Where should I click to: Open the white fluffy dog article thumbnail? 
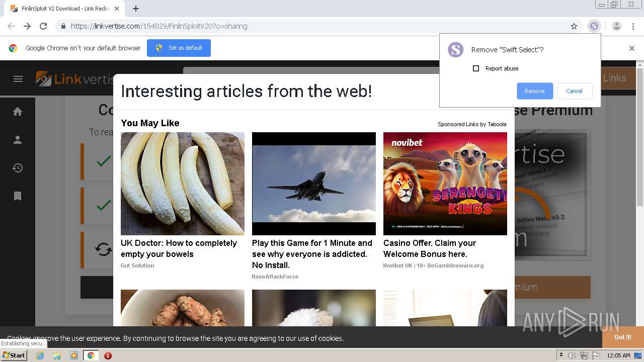click(x=314, y=308)
